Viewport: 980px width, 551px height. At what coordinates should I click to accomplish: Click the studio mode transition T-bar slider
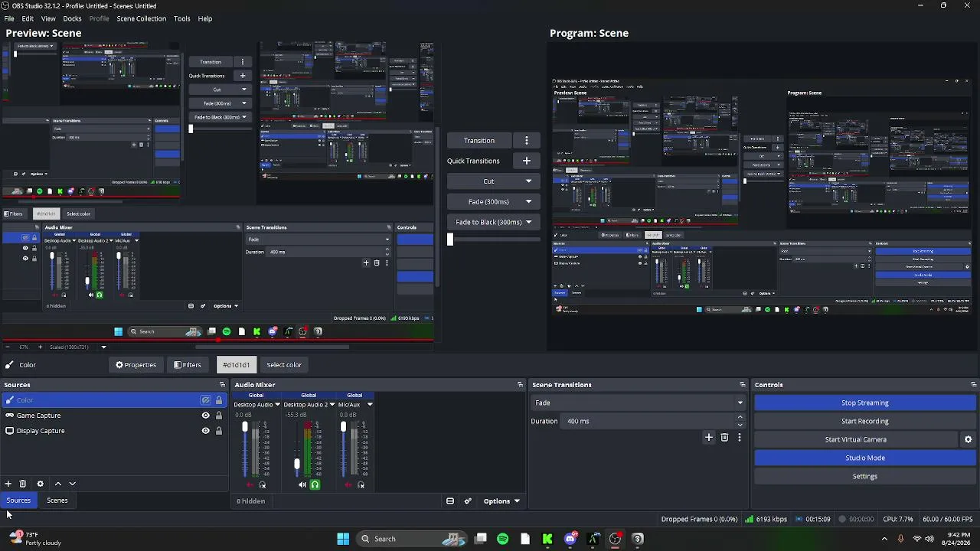(x=450, y=240)
